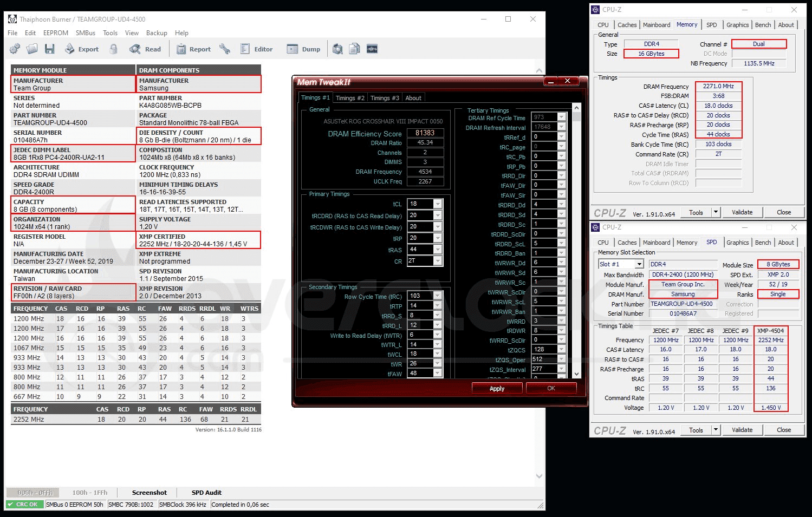Switch to Timings #3 tab in Mem TweakIt
This screenshot has height=517, width=812.
pos(385,98)
